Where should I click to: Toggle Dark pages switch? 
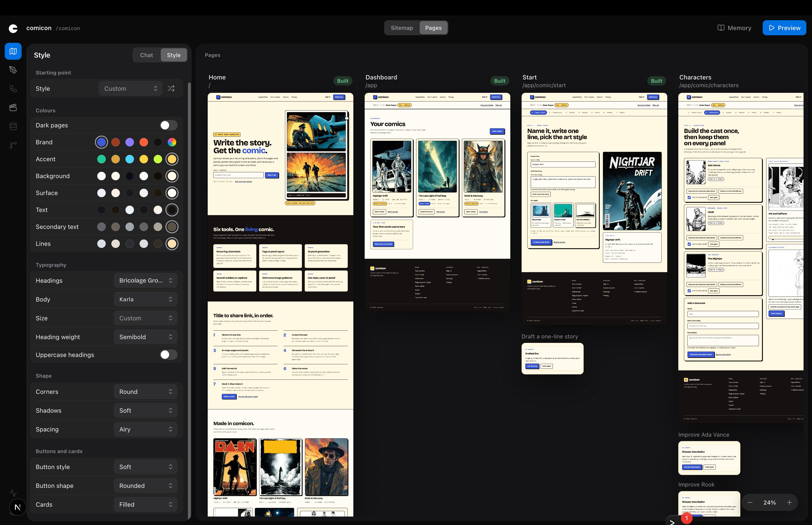pos(169,125)
